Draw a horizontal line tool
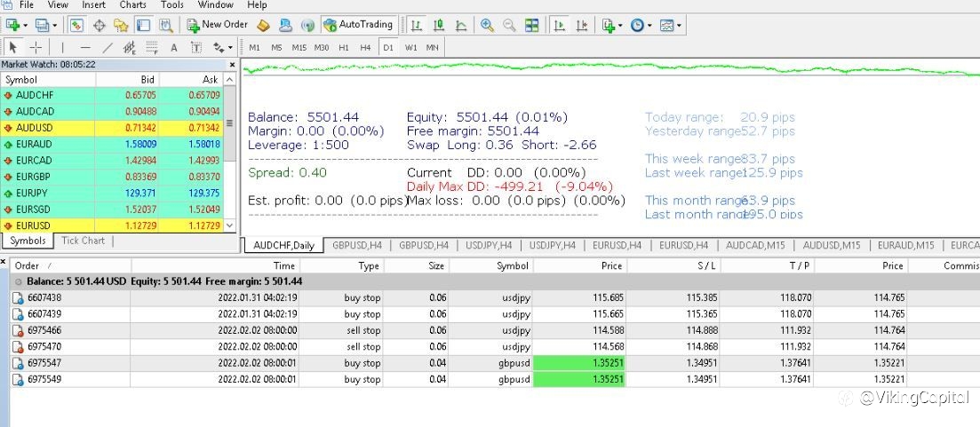The height and width of the screenshot is (427, 980). [85, 47]
